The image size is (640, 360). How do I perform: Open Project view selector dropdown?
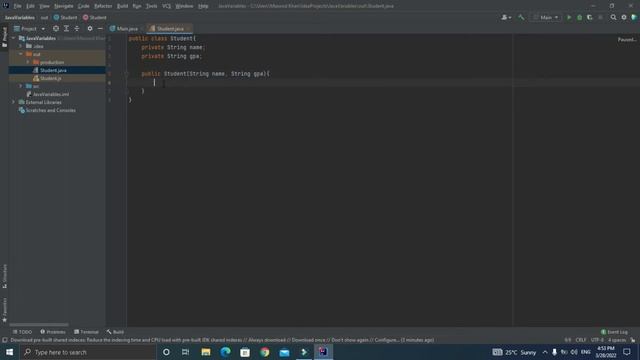coord(29,29)
